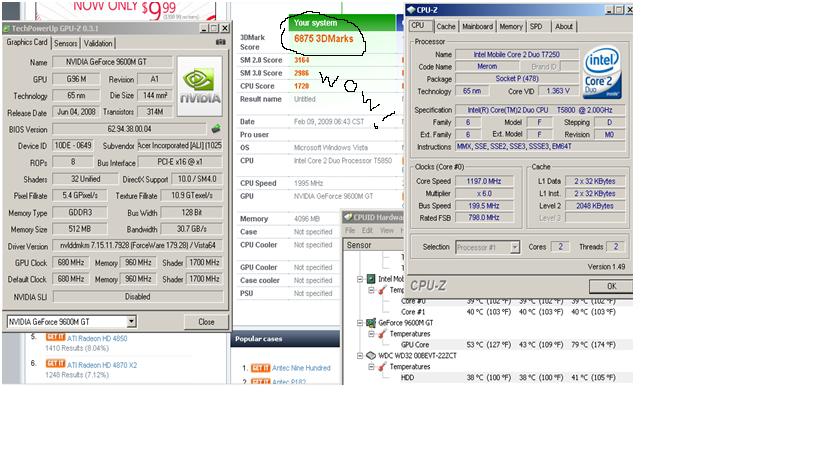840x472 pixels.
Task: Open the Edit menu in HWMonitor
Action: click(367, 230)
